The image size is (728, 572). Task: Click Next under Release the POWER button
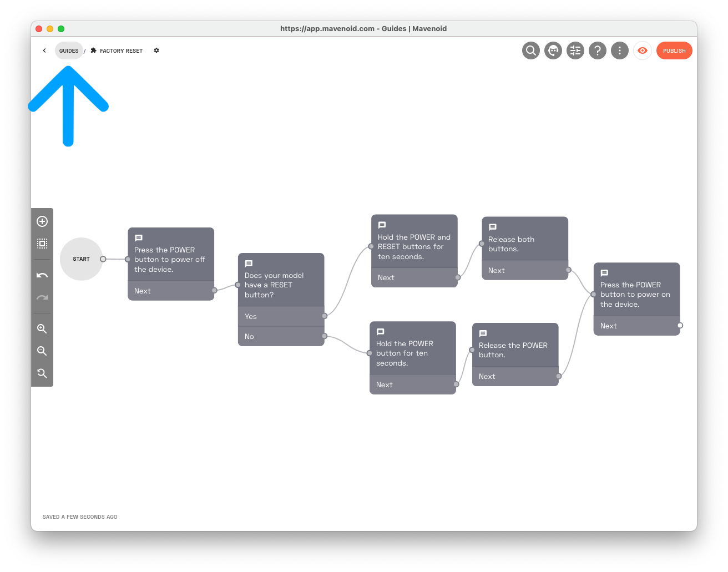515,376
